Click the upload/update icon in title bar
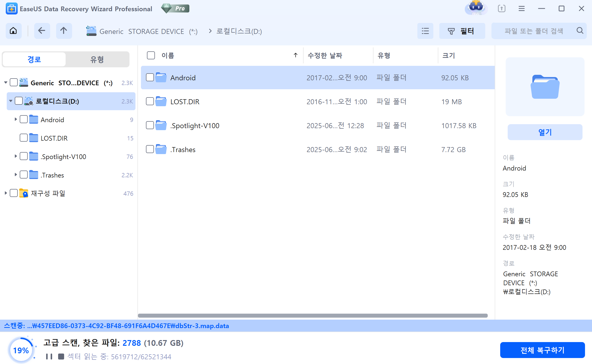592x364 pixels. [x=501, y=9]
